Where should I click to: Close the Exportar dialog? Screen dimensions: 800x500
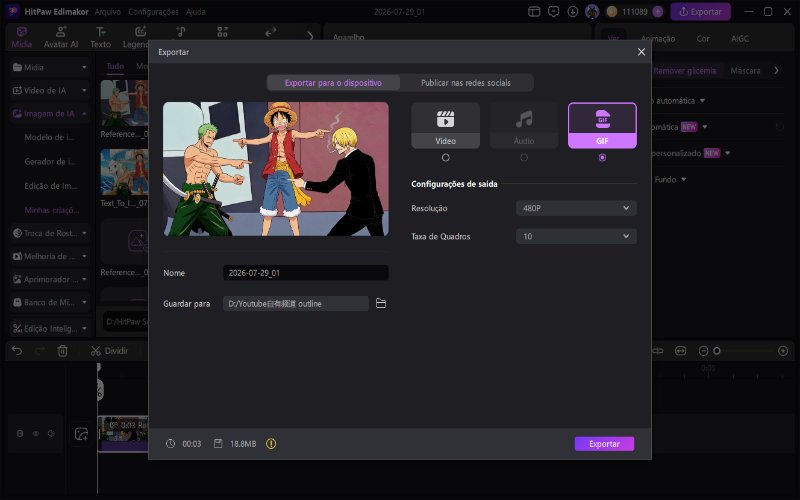coord(641,52)
